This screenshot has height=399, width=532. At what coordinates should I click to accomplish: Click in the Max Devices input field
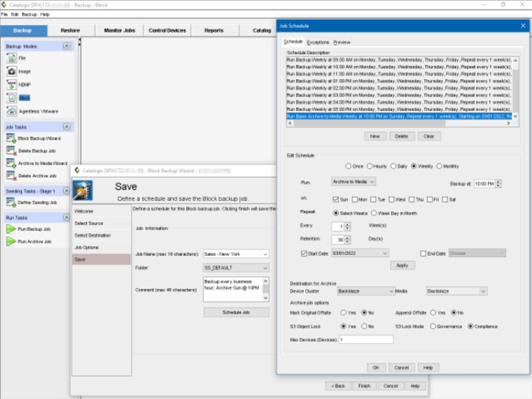(x=366, y=340)
